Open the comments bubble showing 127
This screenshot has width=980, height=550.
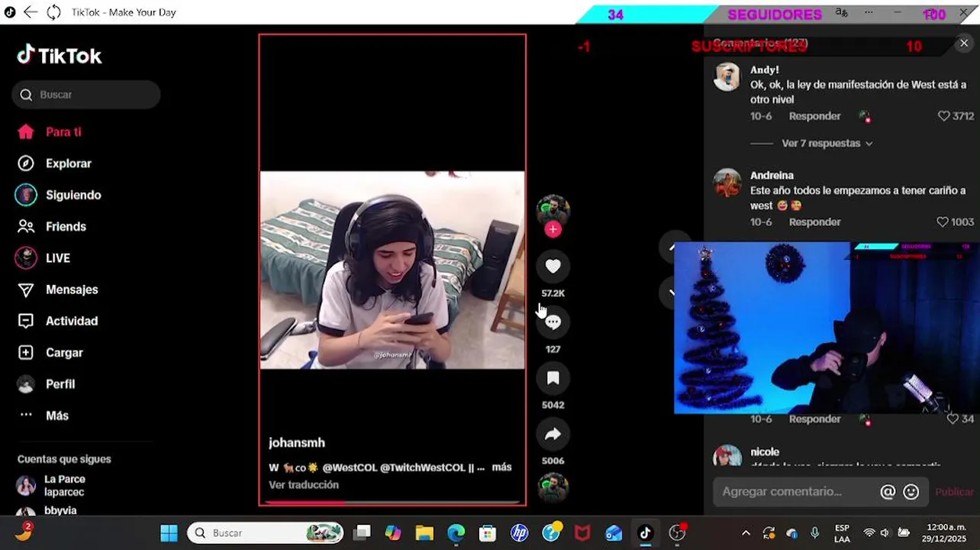553,322
